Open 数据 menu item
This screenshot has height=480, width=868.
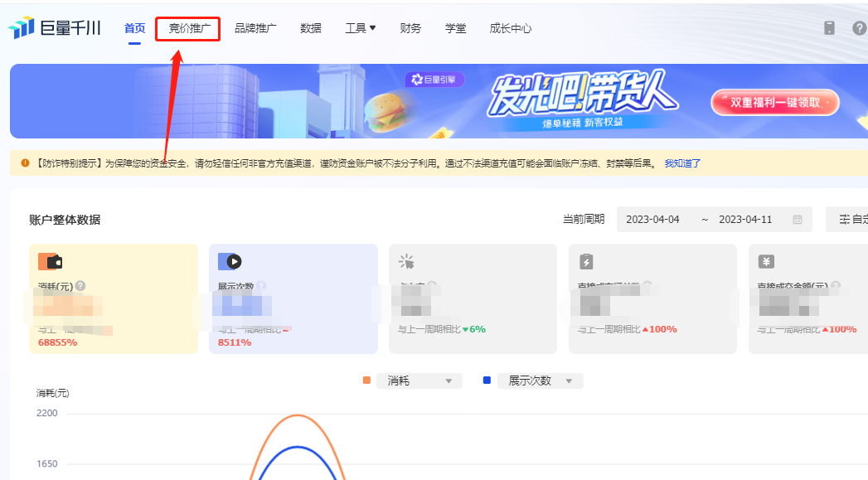(x=311, y=28)
